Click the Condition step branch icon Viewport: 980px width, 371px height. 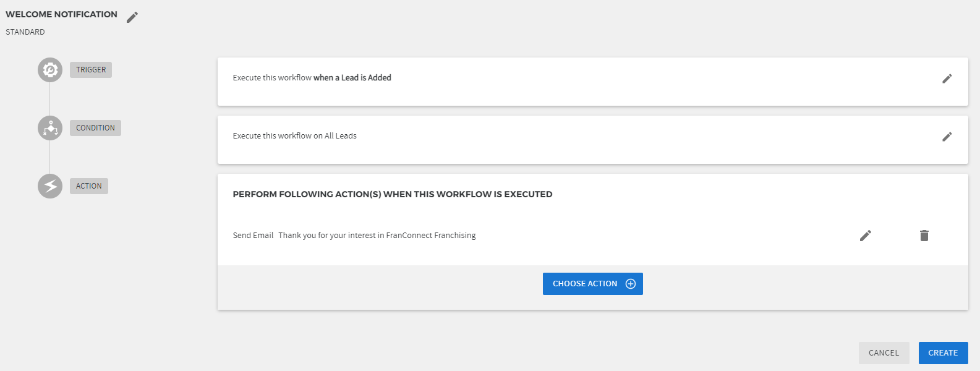click(x=50, y=128)
